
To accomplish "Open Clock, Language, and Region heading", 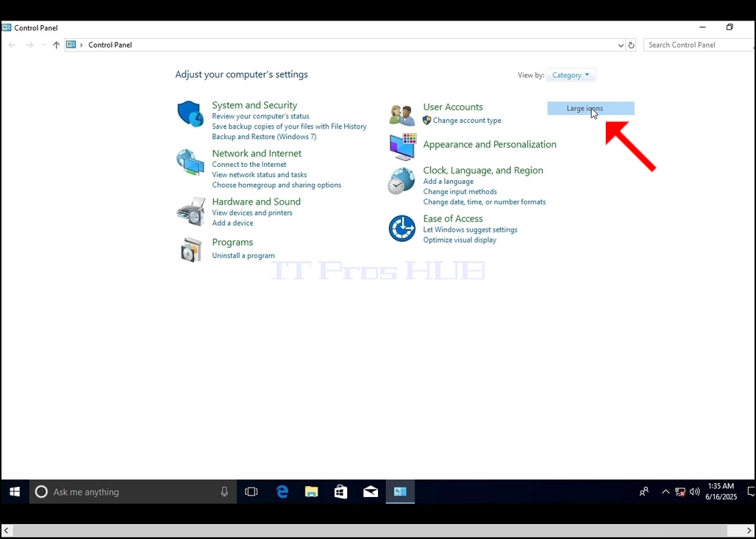I will point(483,170).
